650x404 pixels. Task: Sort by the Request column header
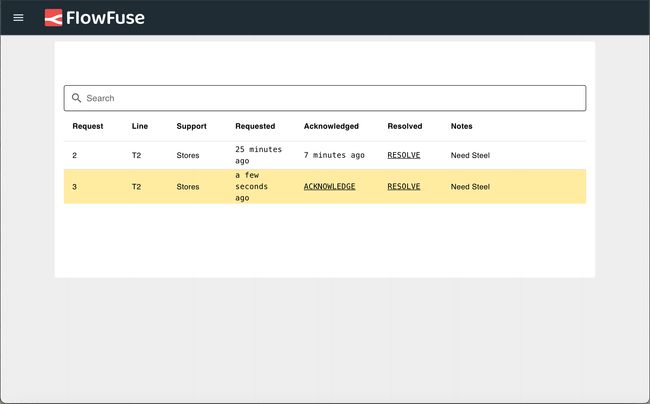[87, 126]
